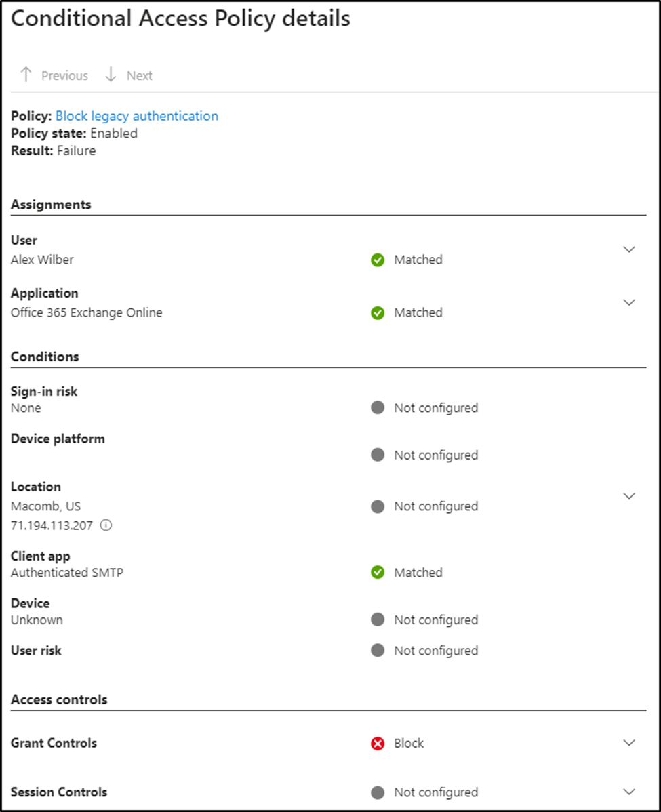
Task: Expand the Location Macomb details
Action: pyautogui.click(x=629, y=496)
